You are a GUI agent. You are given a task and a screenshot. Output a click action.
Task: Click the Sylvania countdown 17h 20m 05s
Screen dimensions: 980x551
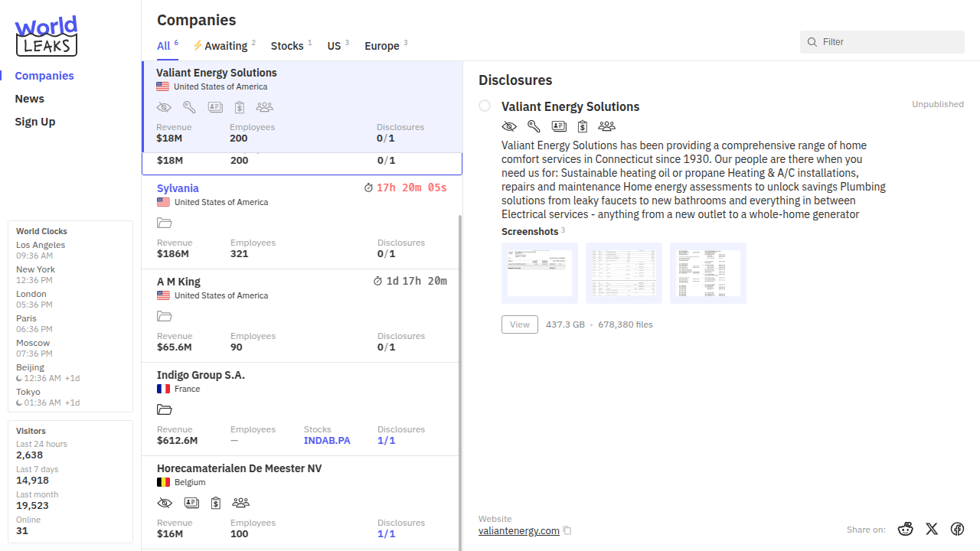pos(411,187)
